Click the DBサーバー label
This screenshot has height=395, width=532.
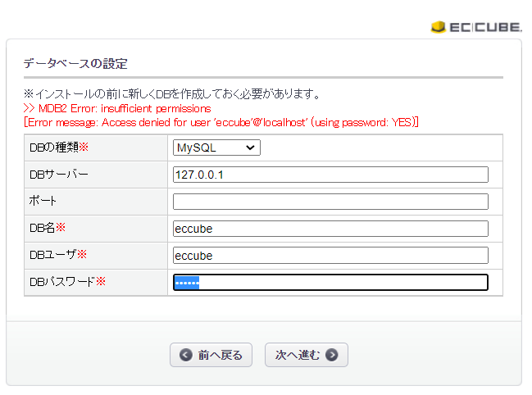tap(58, 175)
